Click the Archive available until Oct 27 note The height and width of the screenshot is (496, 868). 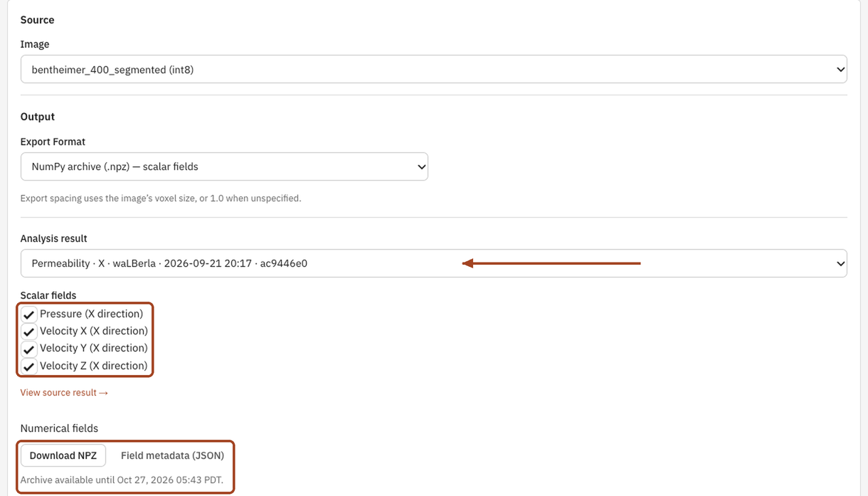tap(122, 480)
